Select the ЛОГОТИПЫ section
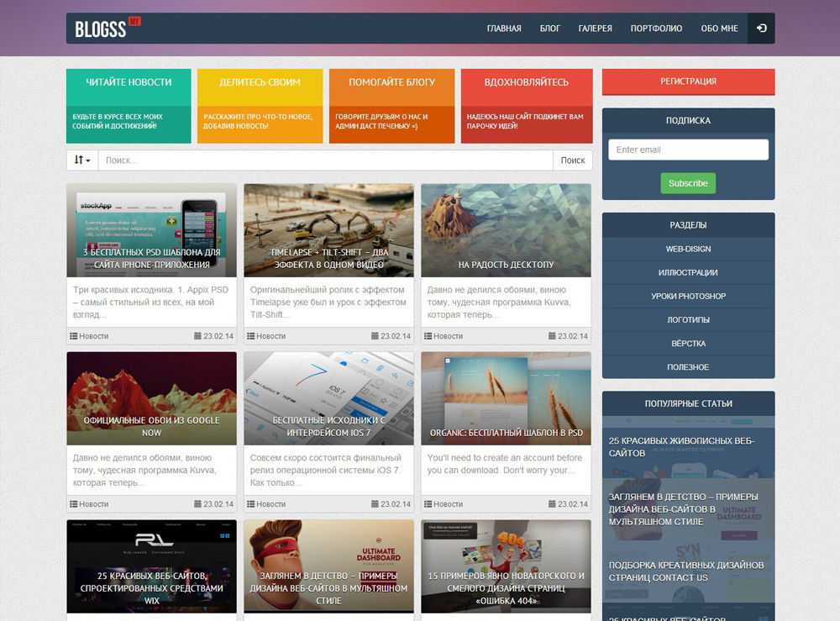 click(689, 320)
